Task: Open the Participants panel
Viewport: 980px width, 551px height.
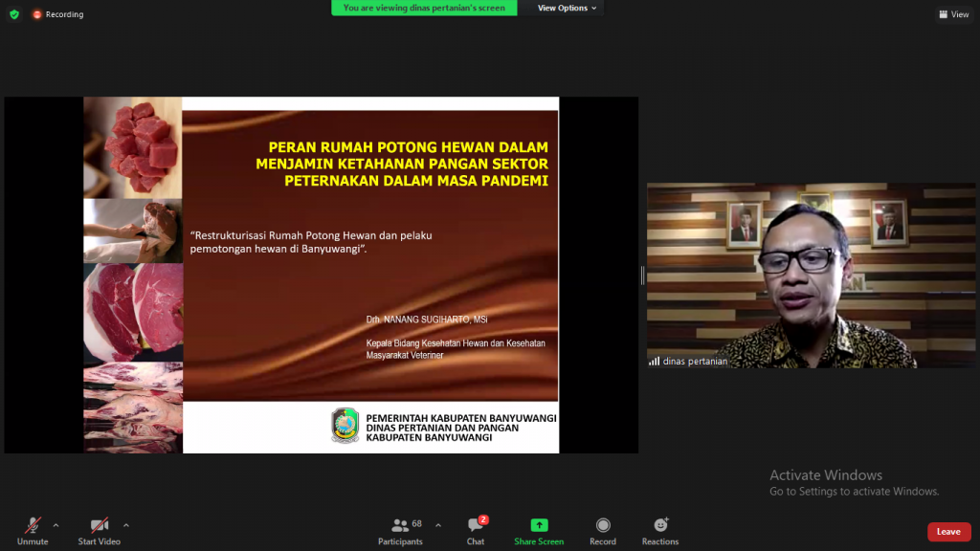Action: 401,531
